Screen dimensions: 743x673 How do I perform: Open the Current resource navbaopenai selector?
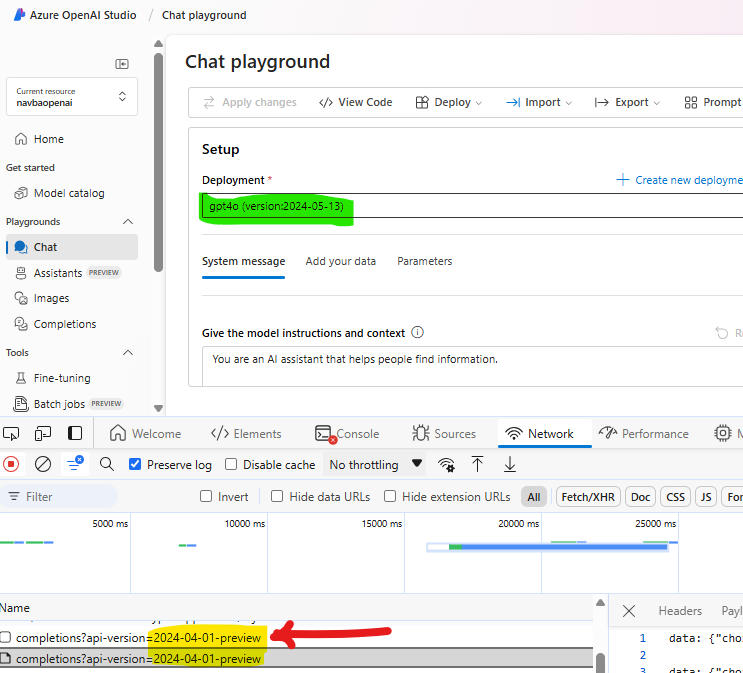(x=72, y=97)
